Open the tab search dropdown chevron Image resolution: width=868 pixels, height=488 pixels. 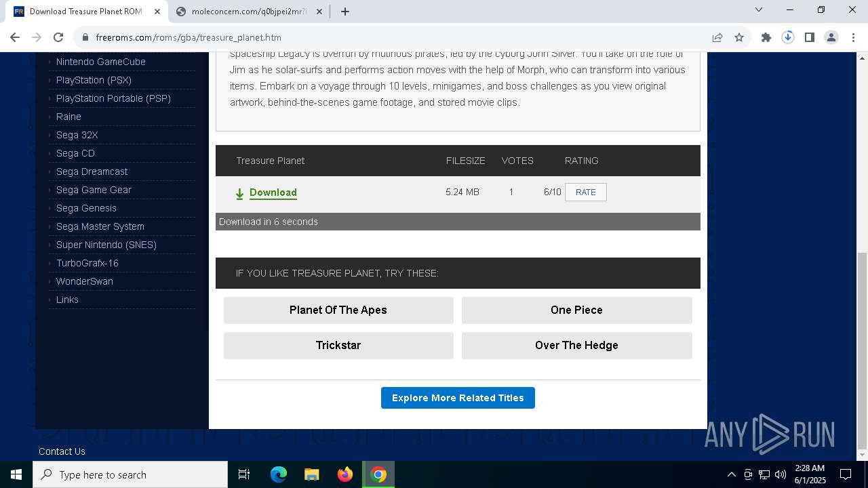pos(759,9)
